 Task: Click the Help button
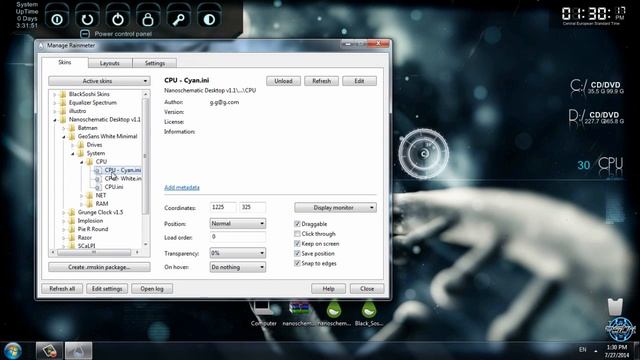coord(329,289)
